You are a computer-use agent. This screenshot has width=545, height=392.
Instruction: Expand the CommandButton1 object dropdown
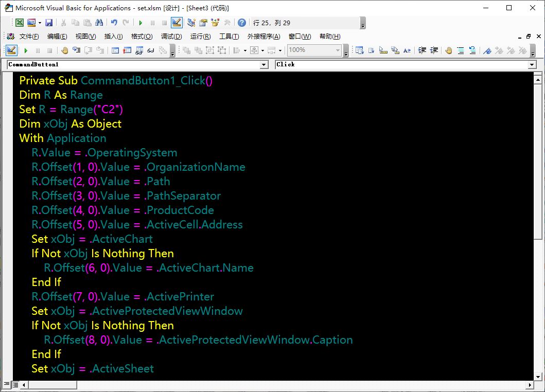click(x=264, y=65)
